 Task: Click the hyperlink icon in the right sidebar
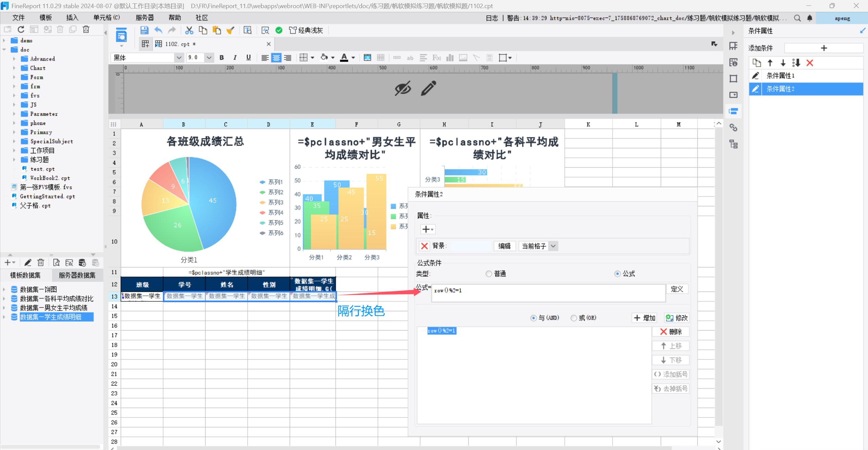coord(733,128)
